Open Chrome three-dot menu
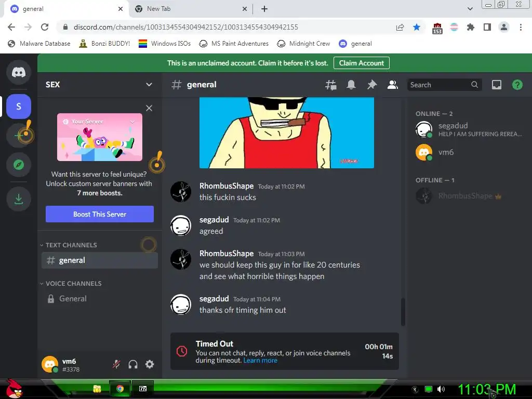 tap(521, 27)
